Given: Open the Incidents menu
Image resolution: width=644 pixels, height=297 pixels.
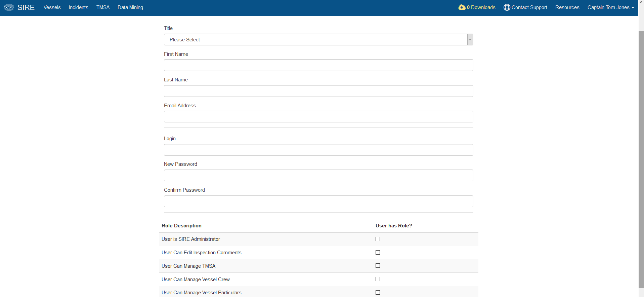Looking at the screenshot, I should click(79, 7).
